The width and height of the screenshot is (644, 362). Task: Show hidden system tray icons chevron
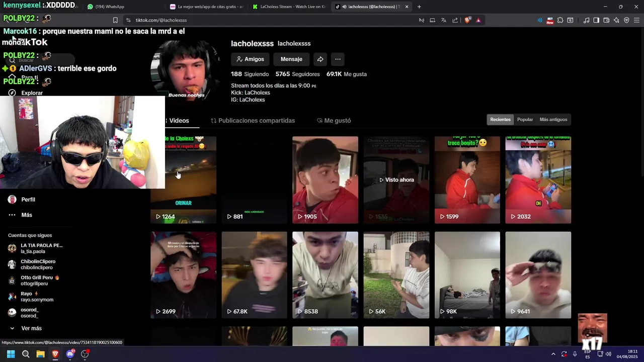[x=553, y=354]
